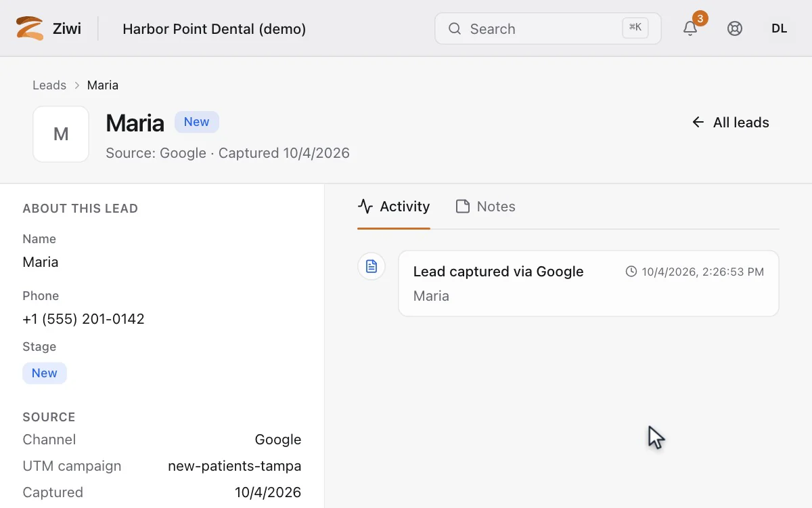Viewport: 812px width, 508px height.
Task: Click the Ziwi logo icon
Action: pyautogui.click(x=30, y=28)
